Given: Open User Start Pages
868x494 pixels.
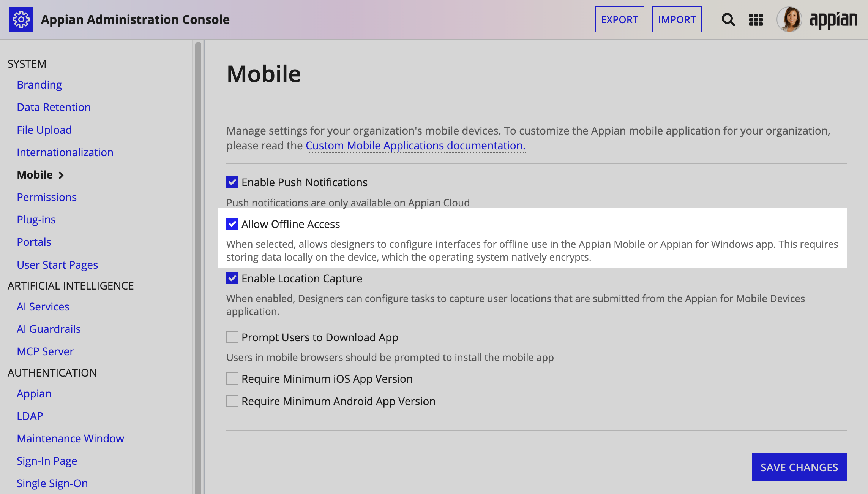Looking at the screenshot, I should pos(57,265).
